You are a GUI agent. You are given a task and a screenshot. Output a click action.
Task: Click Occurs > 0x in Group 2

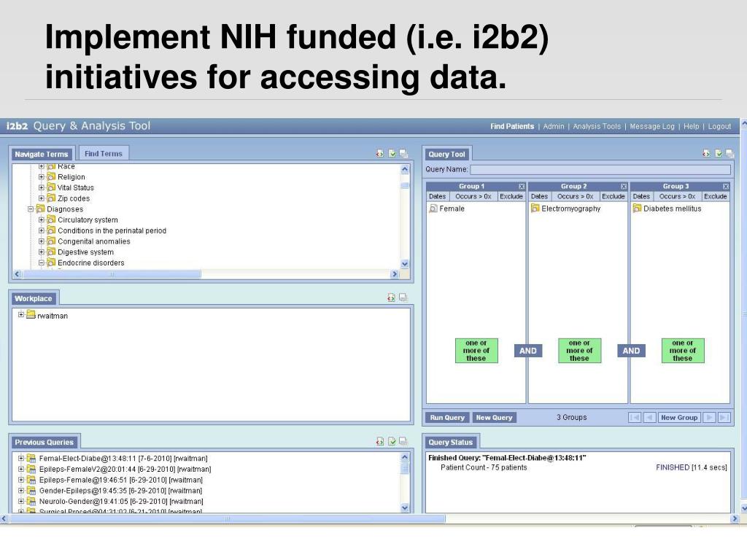tap(575, 196)
